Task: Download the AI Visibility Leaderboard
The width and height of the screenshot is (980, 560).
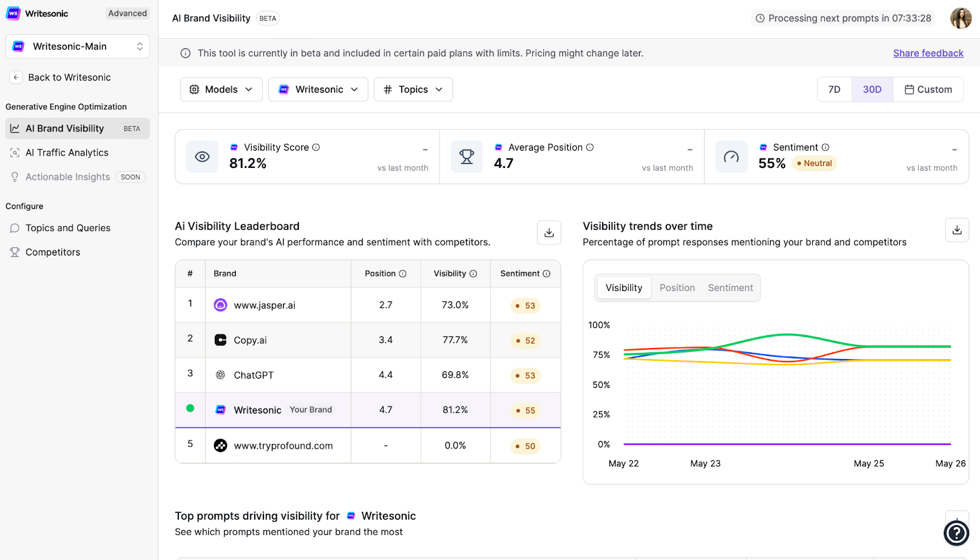Action: [549, 233]
